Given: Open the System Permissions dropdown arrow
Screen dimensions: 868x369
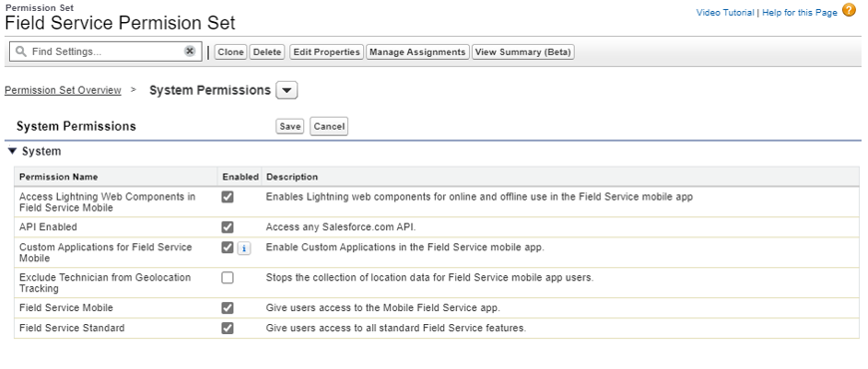Looking at the screenshot, I should click(286, 90).
